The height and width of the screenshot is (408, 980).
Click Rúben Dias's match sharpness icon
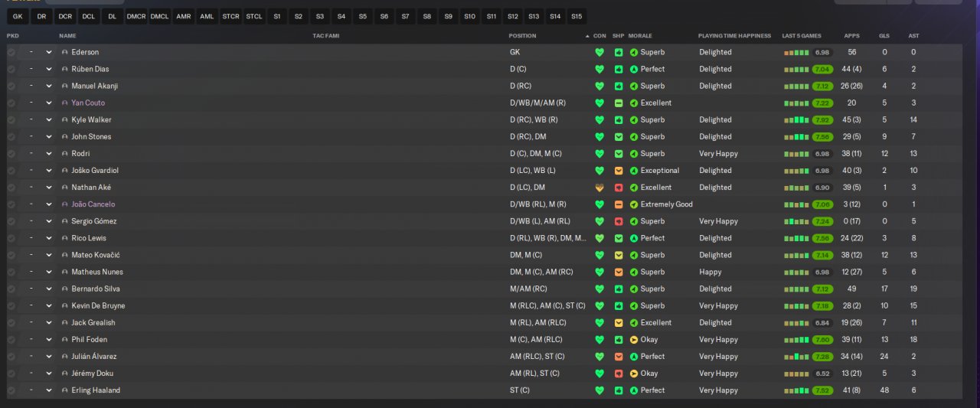[619, 69]
